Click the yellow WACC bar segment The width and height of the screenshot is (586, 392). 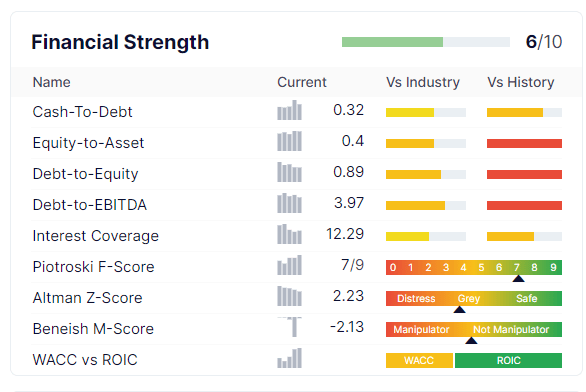(x=419, y=361)
